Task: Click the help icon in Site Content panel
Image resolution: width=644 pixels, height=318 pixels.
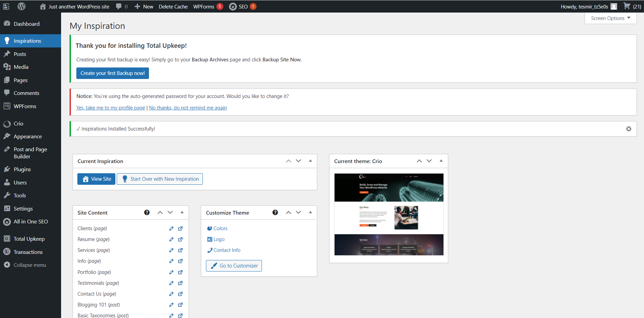Action: point(147,213)
